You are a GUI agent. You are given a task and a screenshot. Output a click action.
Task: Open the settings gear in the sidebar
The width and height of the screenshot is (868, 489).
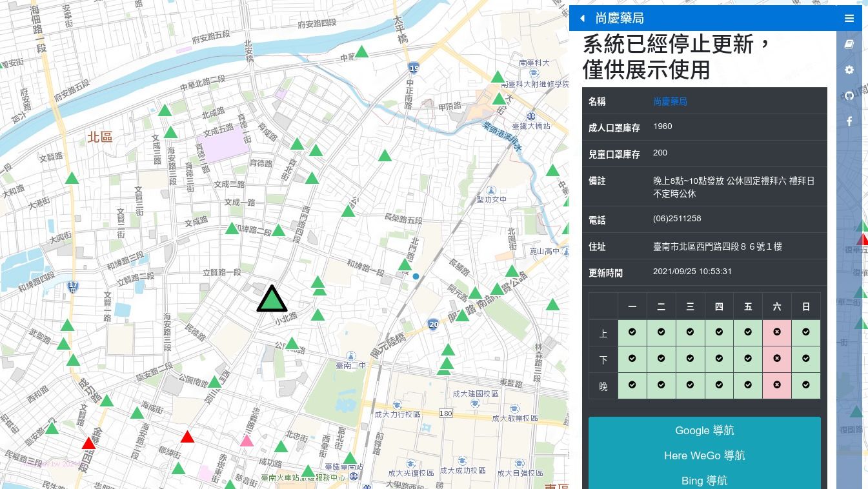tap(849, 70)
